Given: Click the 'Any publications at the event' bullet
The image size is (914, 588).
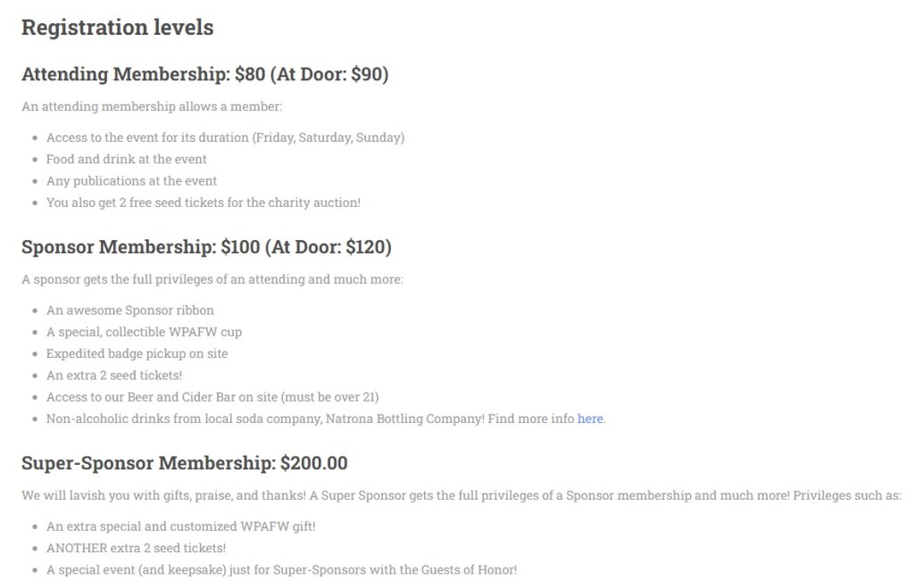Looking at the screenshot, I should (x=131, y=181).
